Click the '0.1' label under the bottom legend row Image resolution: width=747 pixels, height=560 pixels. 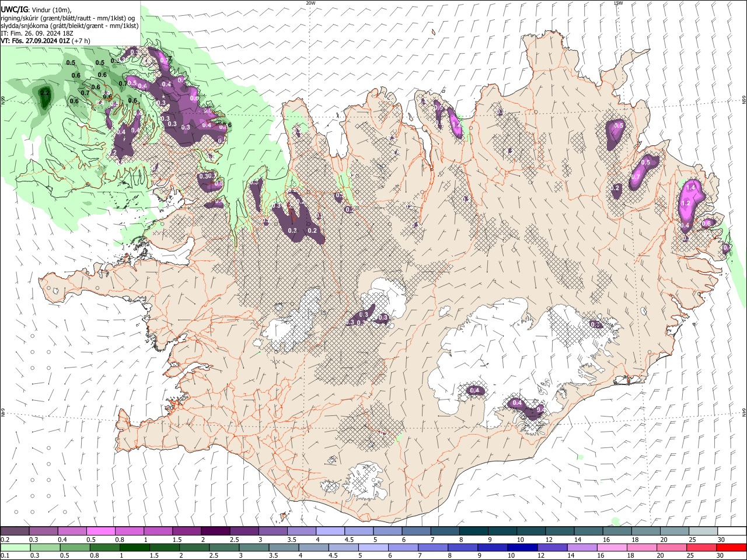[5, 556]
